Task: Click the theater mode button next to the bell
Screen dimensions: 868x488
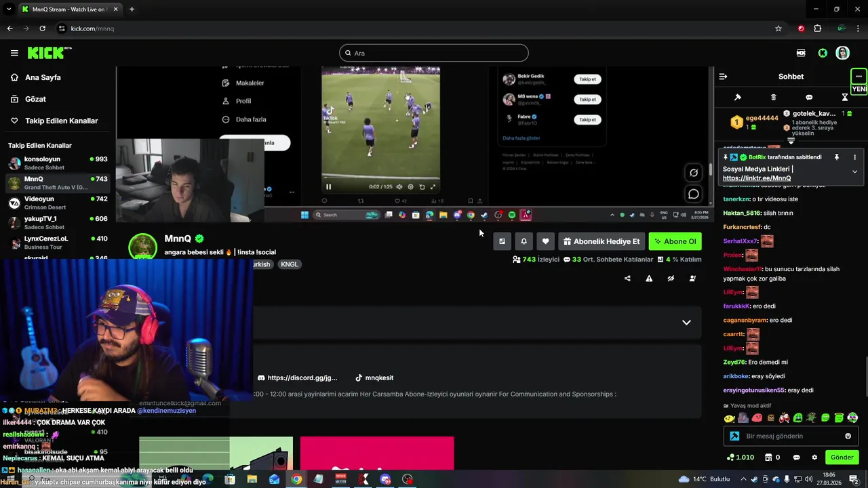Action: coord(502,241)
